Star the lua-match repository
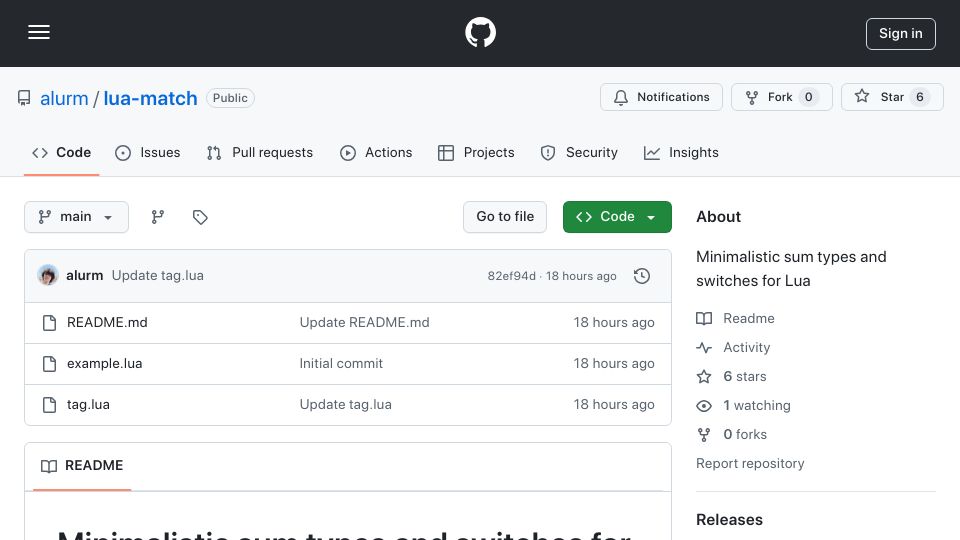Viewport: 960px width, 540px height. pos(892,97)
